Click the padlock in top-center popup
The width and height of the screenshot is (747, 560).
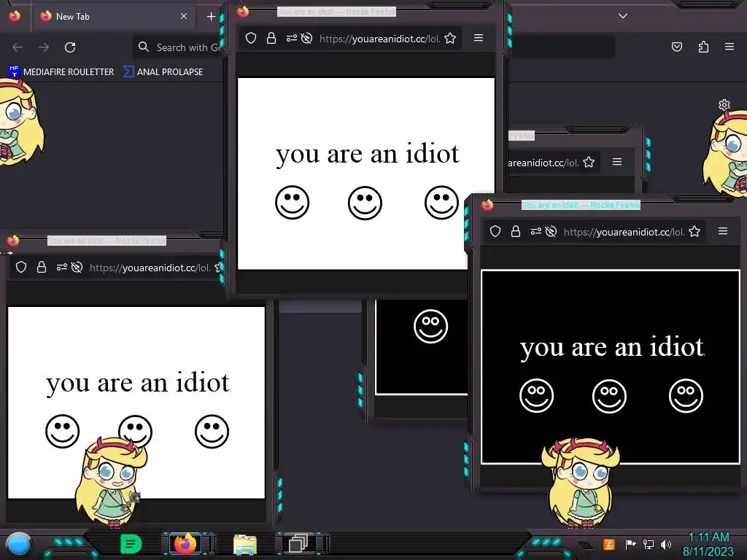271,38
